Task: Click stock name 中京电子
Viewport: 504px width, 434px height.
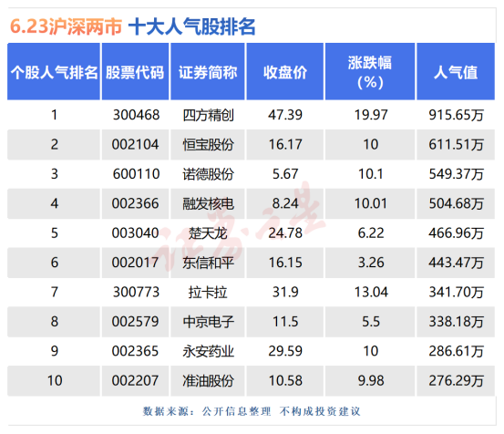Action: (208, 322)
